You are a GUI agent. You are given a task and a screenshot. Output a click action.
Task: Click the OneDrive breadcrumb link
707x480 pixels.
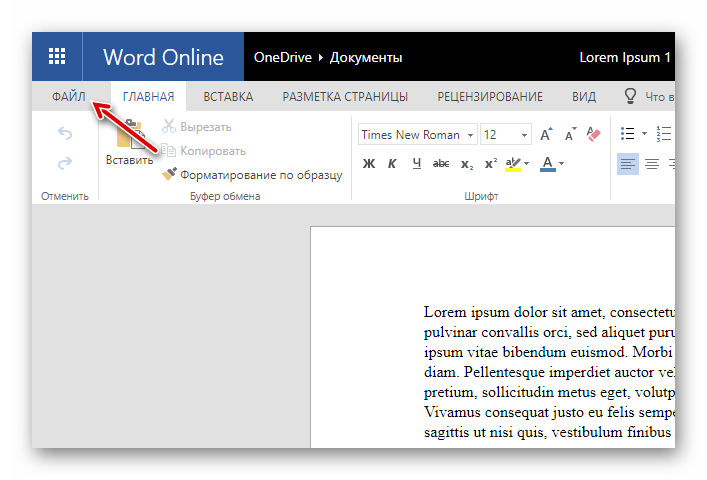(x=283, y=57)
